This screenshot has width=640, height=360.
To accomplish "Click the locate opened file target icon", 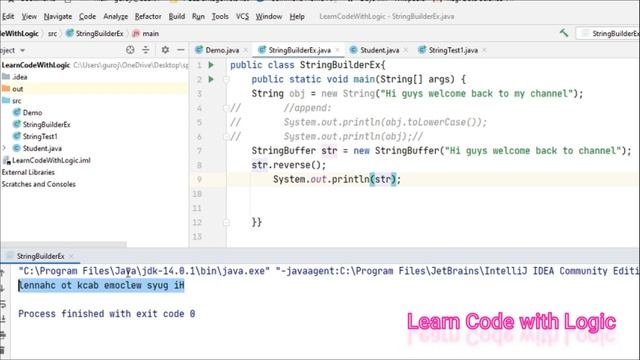I will point(130,50).
